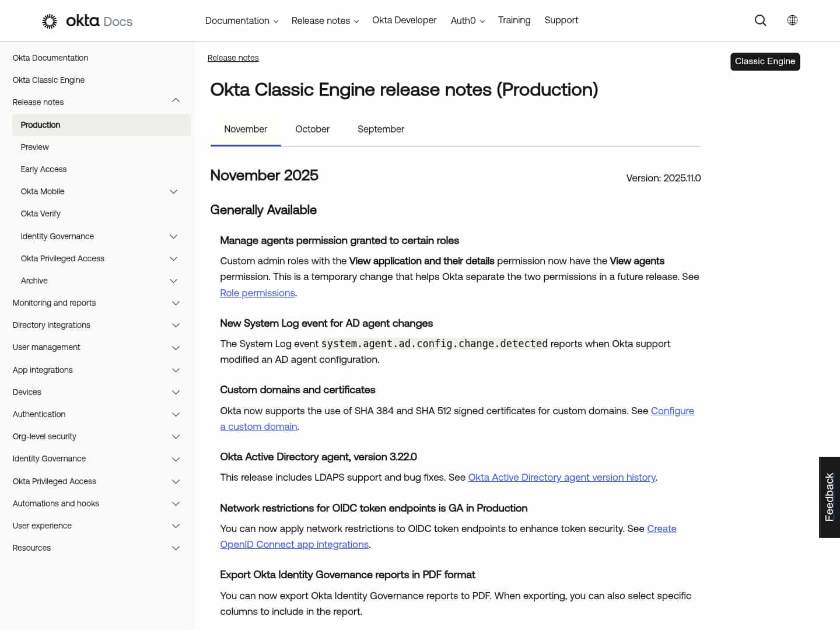Follow the Role permissions link
The width and height of the screenshot is (840, 630).
click(x=257, y=293)
